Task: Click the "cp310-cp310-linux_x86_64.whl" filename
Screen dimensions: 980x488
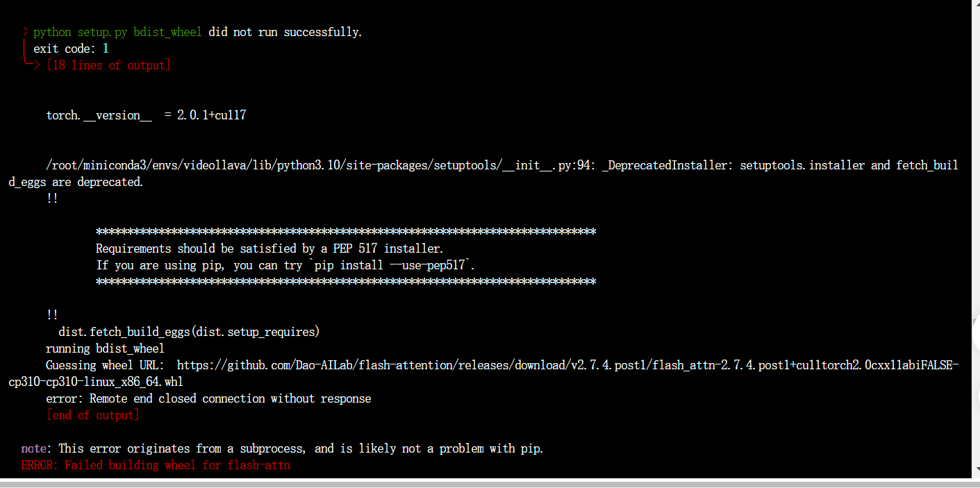Action: [96, 382]
